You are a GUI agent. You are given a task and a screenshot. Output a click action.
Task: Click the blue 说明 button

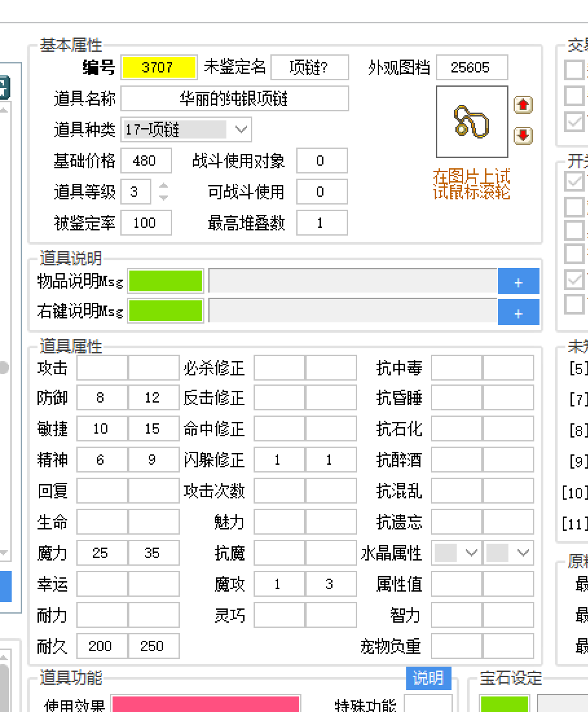pos(428,678)
